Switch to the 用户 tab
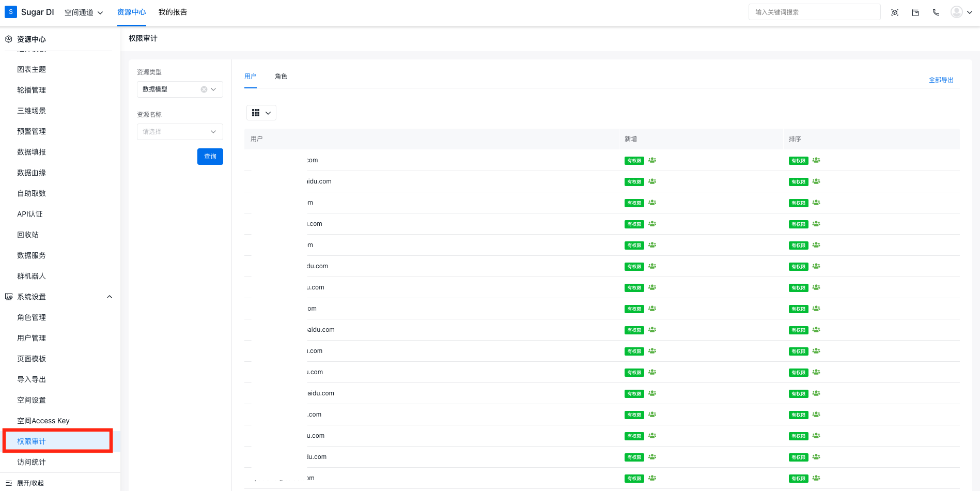Screen dimensions: 980x491 pyautogui.click(x=251, y=76)
